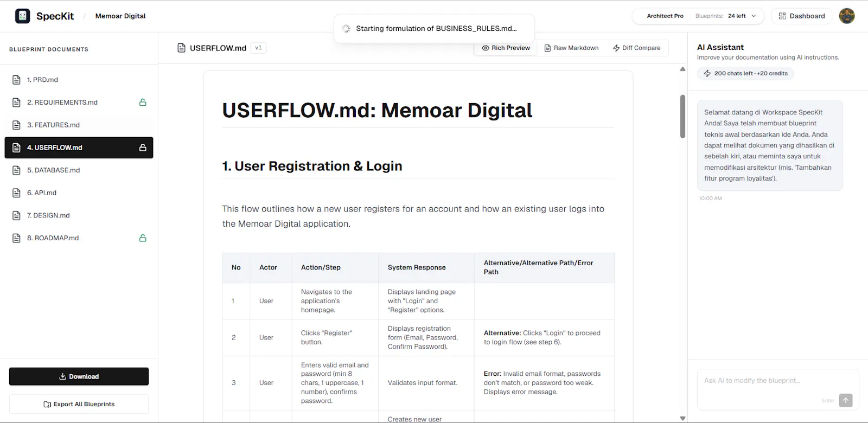Image resolution: width=868 pixels, height=423 pixels.
Task: Click the API.md document icon
Action: pyautogui.click(x=16, y=193)
